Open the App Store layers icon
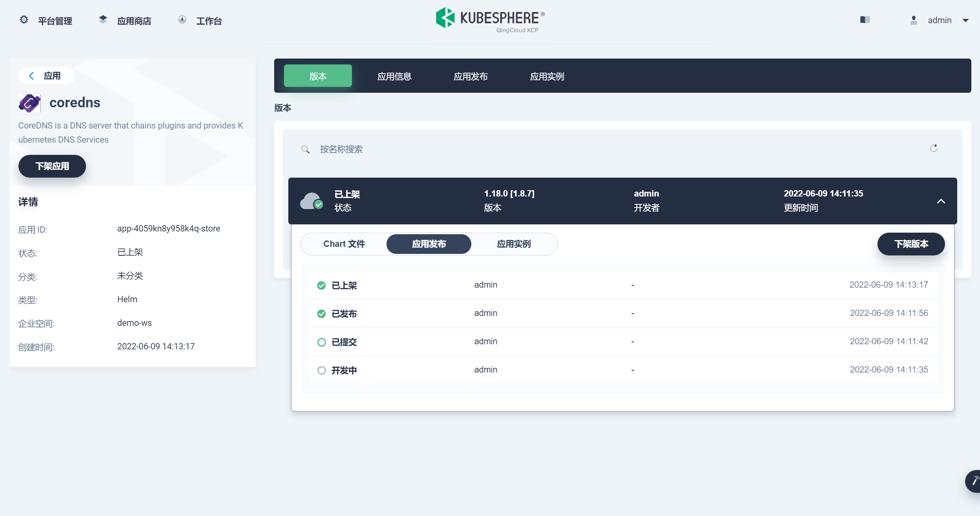 (x=103, y=19)
